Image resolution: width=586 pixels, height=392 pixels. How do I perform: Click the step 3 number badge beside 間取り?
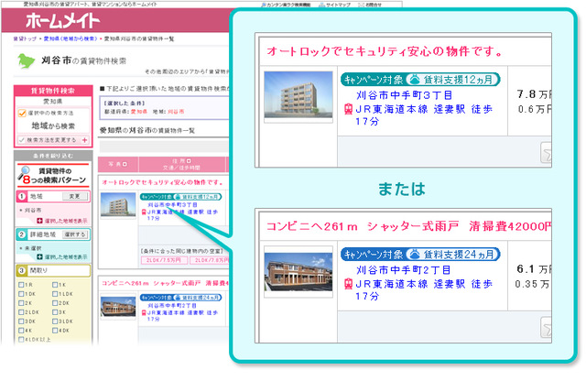tap(22, 270)
